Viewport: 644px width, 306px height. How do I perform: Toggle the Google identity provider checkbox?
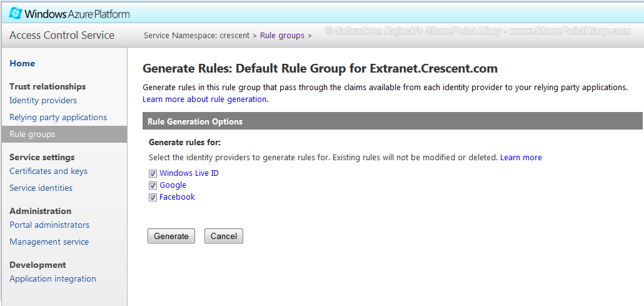tap(153, 185)
